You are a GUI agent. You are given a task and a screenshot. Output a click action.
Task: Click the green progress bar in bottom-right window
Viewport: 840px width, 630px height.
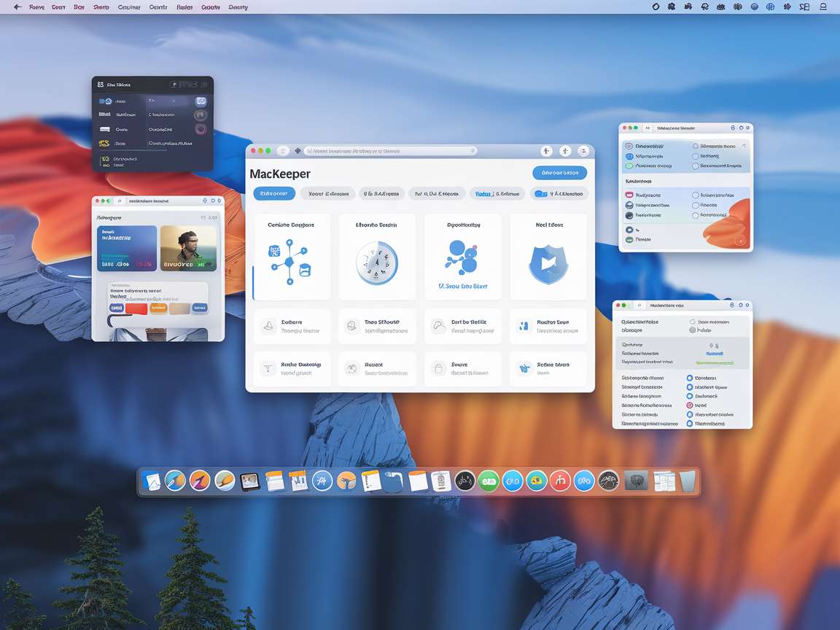714,362
